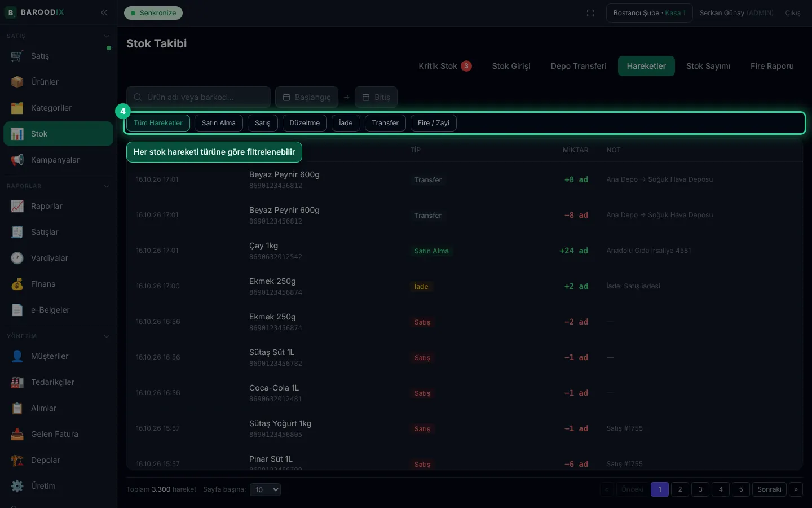
Task: Open the Finans money bag icon
Action: coord(17,284)
